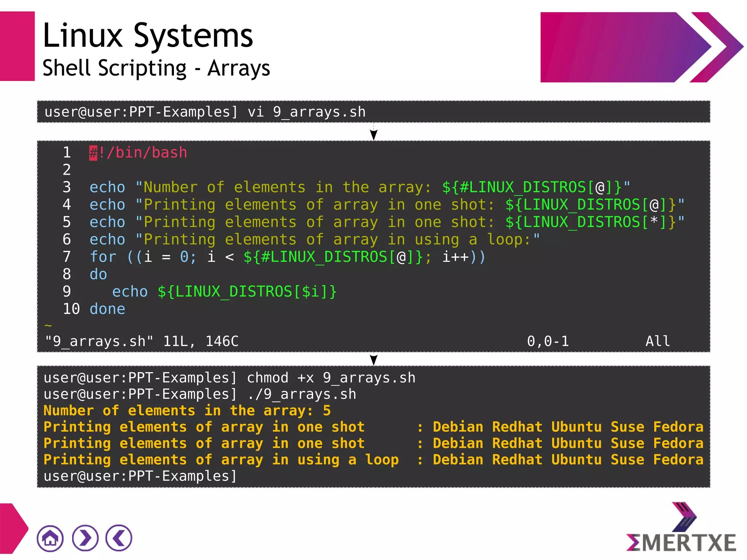
Task: Click the 'Shell Scripting - Arrays' subtitle
Action: click(156, 68)
